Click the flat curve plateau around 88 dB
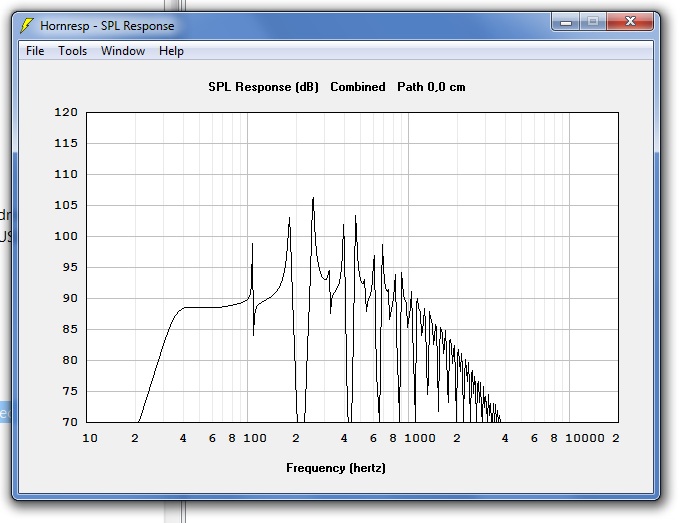The image size is (680, 523). pos(204,307)
